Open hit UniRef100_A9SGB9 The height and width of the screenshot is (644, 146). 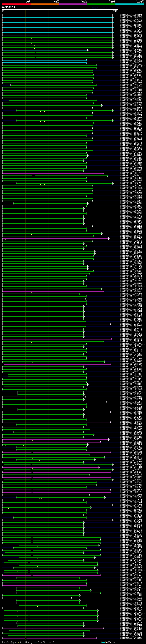coord(131,402)
